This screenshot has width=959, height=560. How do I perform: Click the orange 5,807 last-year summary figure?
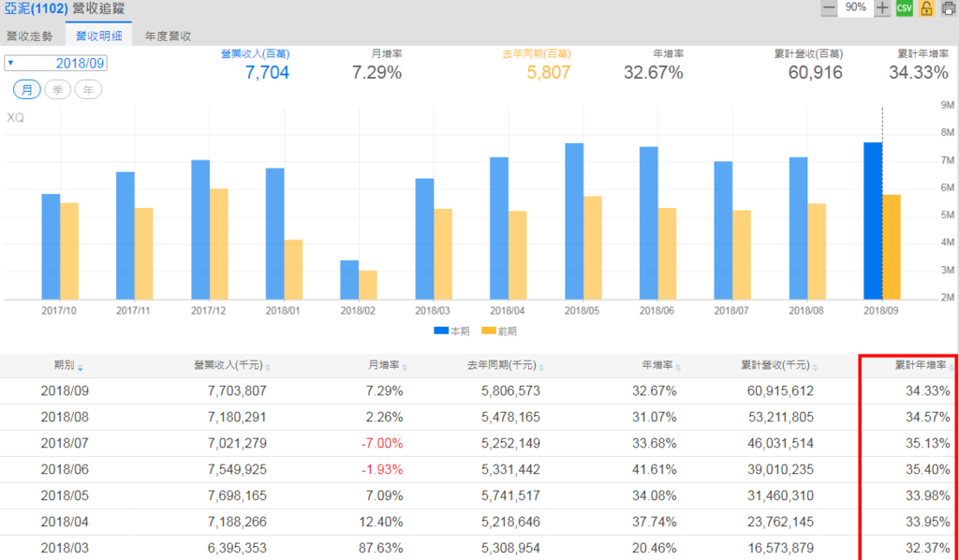click(549, 73)
